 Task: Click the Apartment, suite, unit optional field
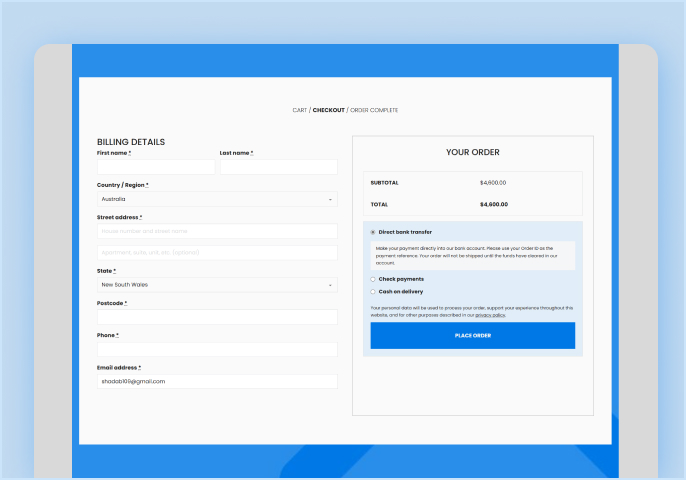(x=217, y=252)
